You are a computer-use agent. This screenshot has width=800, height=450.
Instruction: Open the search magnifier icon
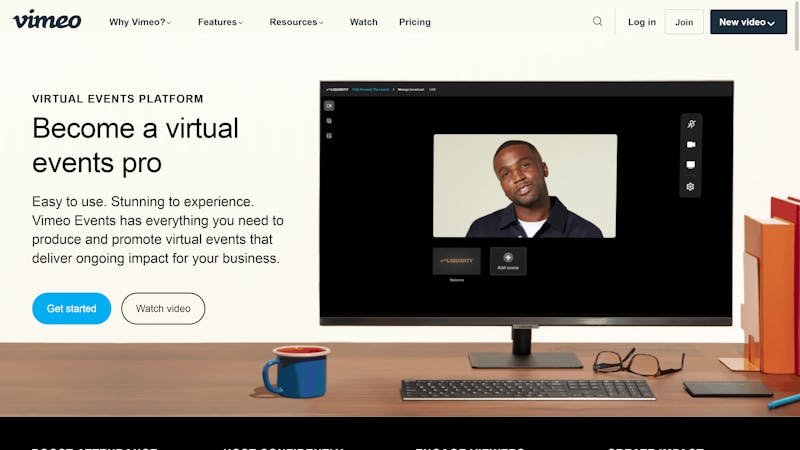click(597, 21)
